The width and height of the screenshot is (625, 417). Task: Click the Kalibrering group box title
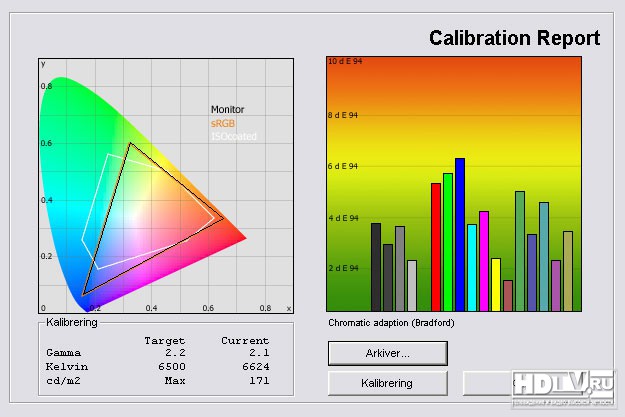(72, 322)
